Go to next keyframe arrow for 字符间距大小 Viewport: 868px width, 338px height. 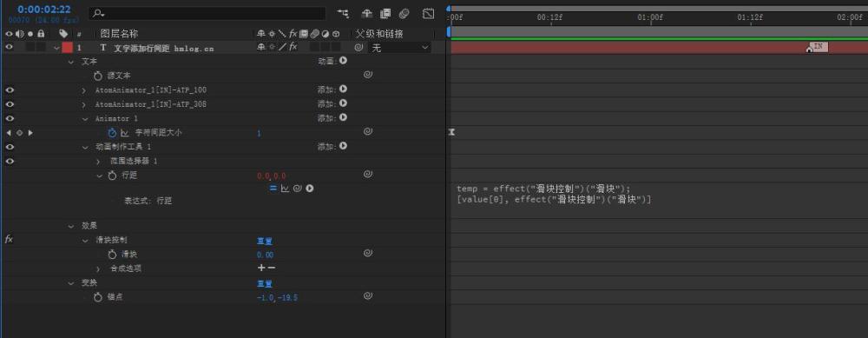click(x=30, y=133)
